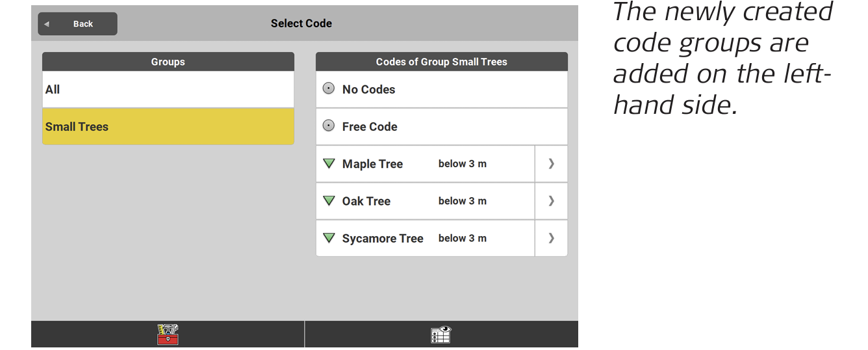Image resolution: width=868 pixels, height=350 pixels.
Task: Click the Select Code title text
Action: pos(301,23)
